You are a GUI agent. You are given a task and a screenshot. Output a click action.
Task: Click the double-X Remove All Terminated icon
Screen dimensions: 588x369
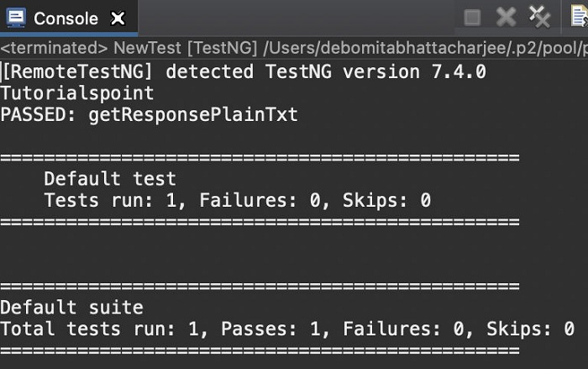[x=539, y=16]
